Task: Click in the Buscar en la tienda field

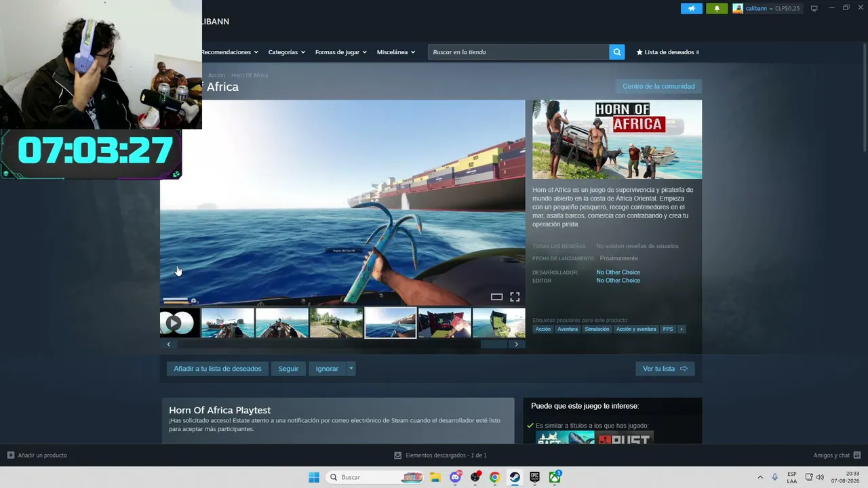Action: [x=519, y=52]
